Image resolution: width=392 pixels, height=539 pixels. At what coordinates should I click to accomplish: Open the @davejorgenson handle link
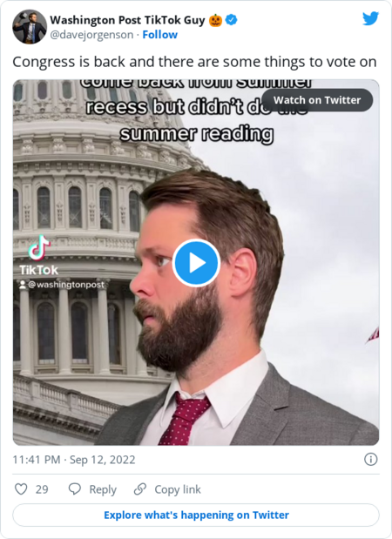coord(91,35)
